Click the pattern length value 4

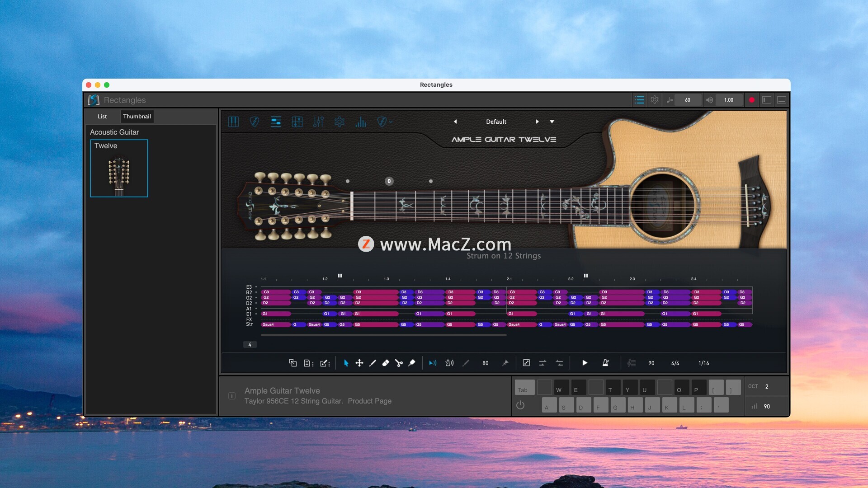coord(250,345)
